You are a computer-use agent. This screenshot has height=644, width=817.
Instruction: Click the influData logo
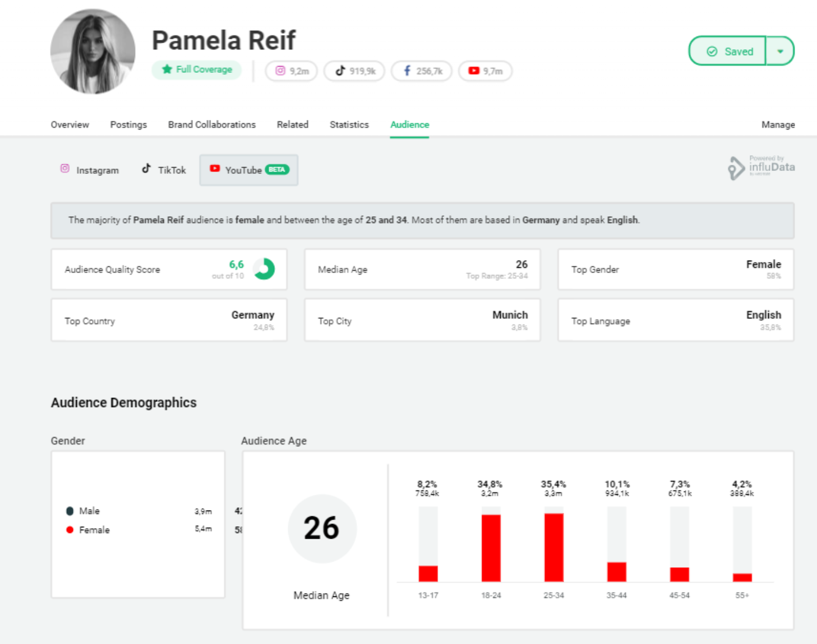click(761, 167)
